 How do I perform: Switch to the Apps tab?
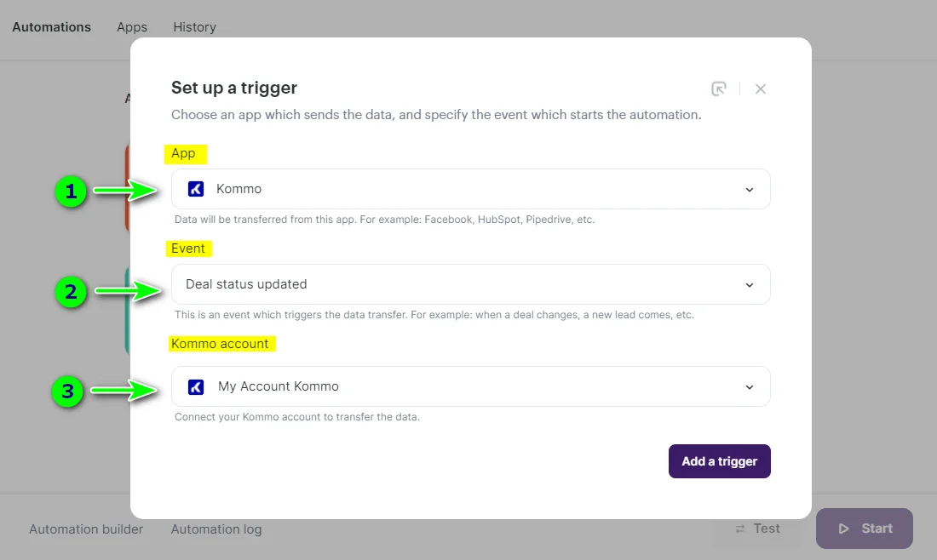tap(131, 26)
